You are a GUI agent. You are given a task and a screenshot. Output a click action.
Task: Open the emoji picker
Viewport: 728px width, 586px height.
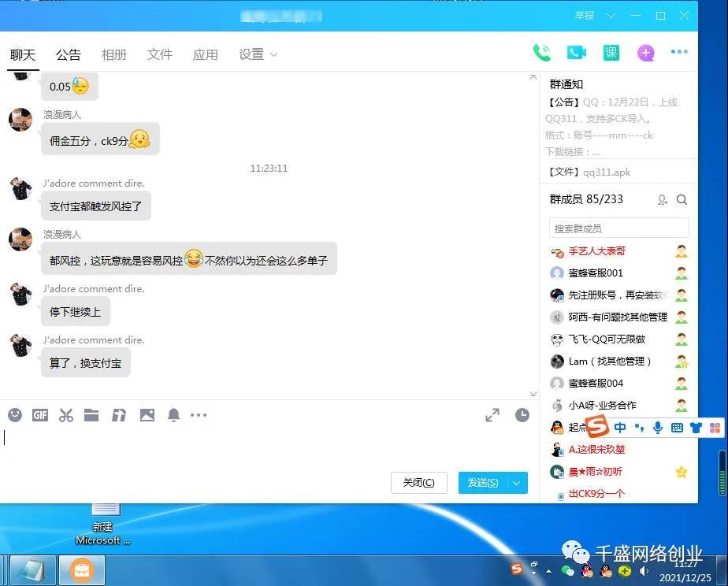[15, 415]
